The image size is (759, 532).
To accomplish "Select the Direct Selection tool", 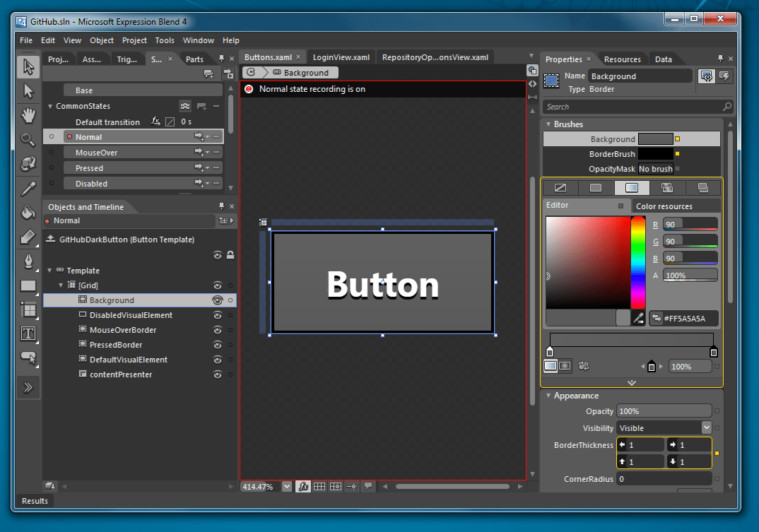I will tap(28, 91).
